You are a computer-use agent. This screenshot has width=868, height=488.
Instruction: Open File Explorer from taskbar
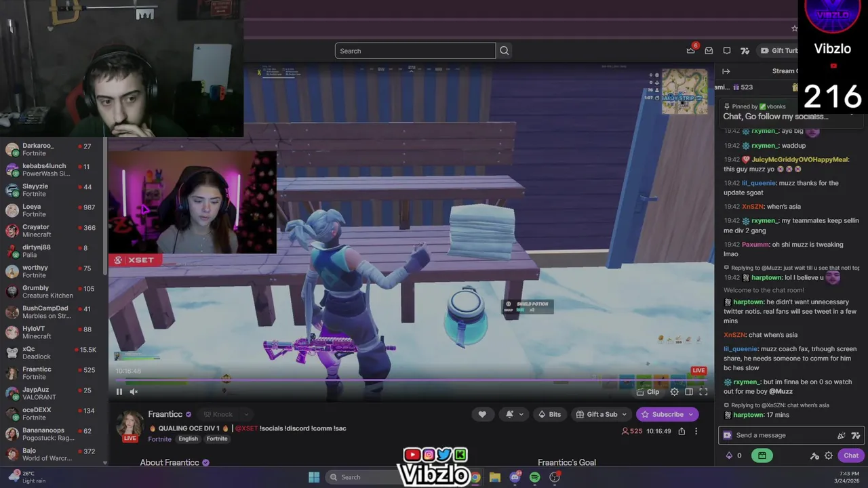point(495,477)
